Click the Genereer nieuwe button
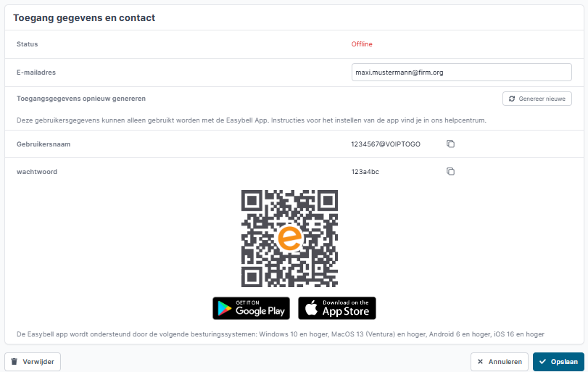 [x=537, y=99]
